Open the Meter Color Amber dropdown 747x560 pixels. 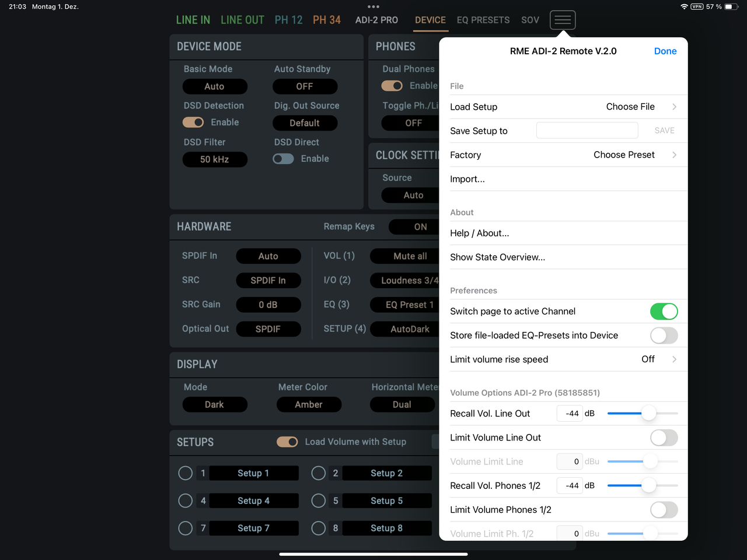pyautogui.click(x=309, y=404)
